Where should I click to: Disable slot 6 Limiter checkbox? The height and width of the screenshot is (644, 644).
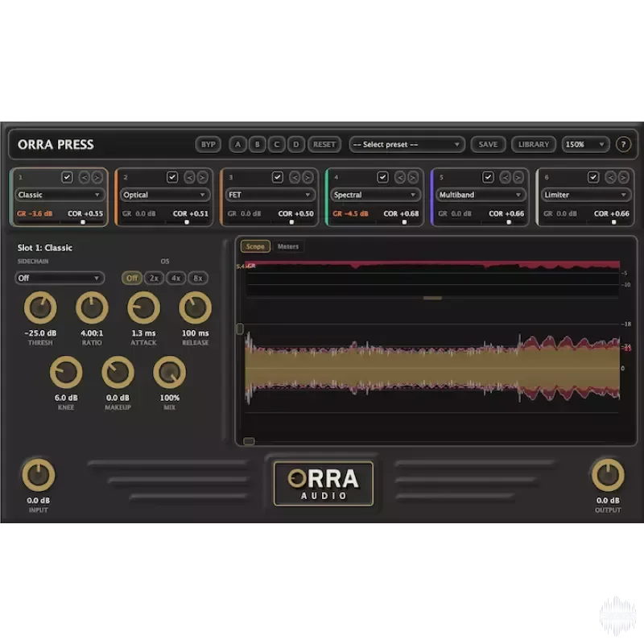(593, 177)
